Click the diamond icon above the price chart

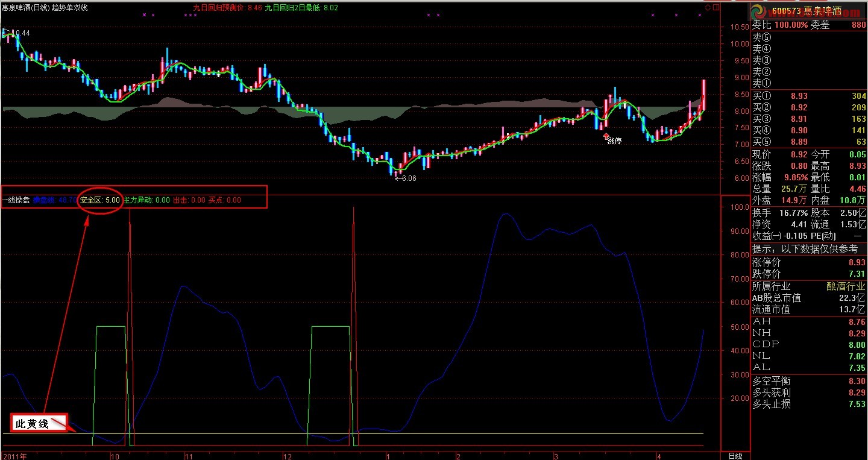(x=708, y=7)
